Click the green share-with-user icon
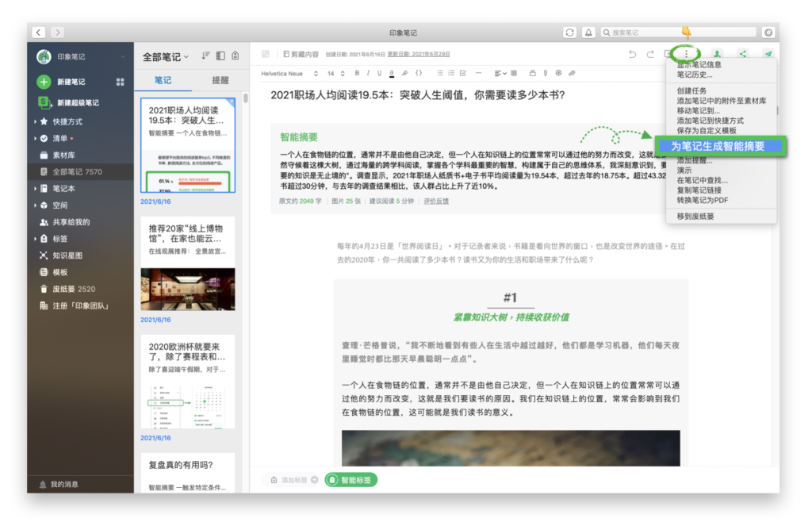 pyautogui.click(x=717, y=54)
